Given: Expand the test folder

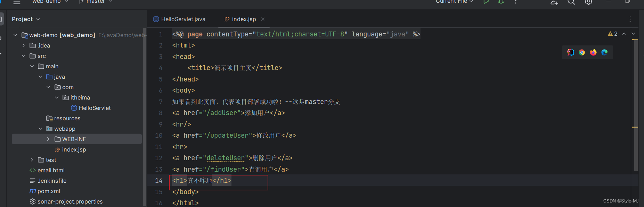Looking at the screenshot, I should pos(32,160).
